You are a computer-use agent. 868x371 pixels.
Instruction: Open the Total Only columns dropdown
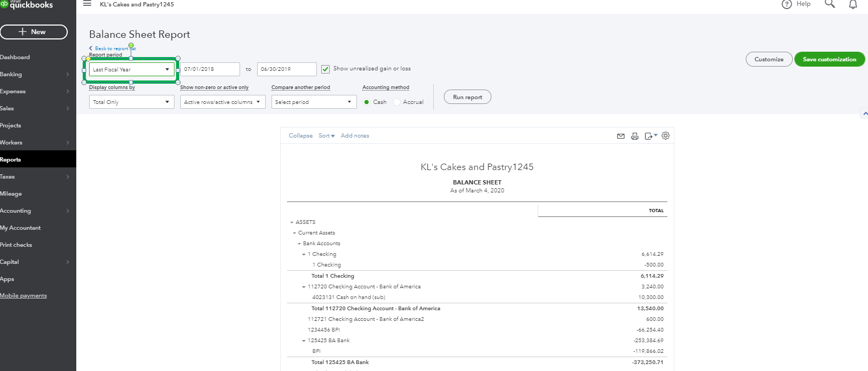coord(131,102)
